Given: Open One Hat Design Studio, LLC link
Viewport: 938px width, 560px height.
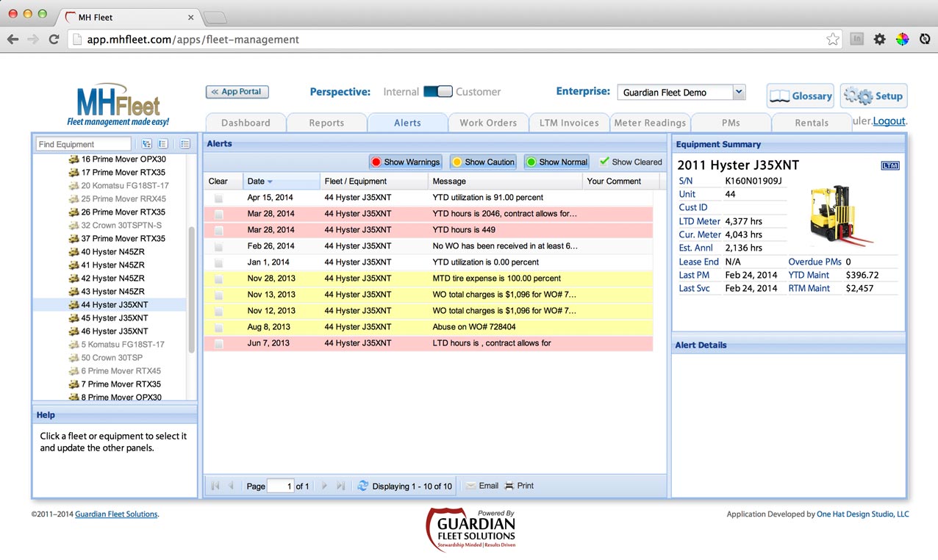Looking at the screenshot, I should (x=863, y=514).
